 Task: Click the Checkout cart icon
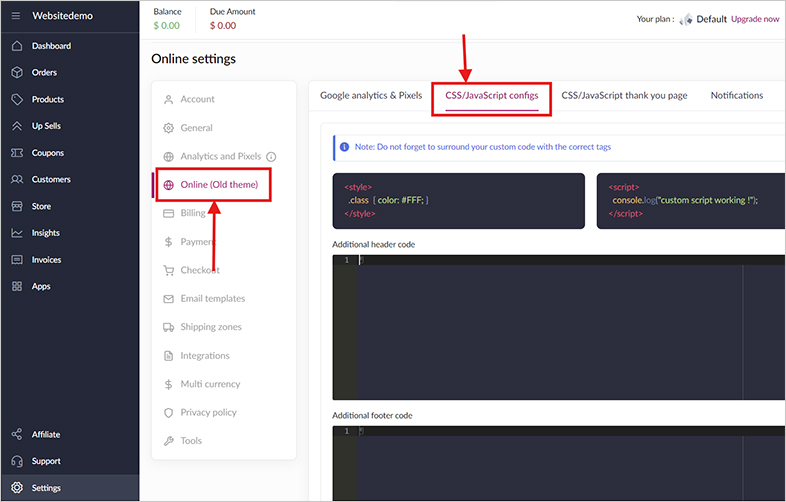[x=168, y=270]
